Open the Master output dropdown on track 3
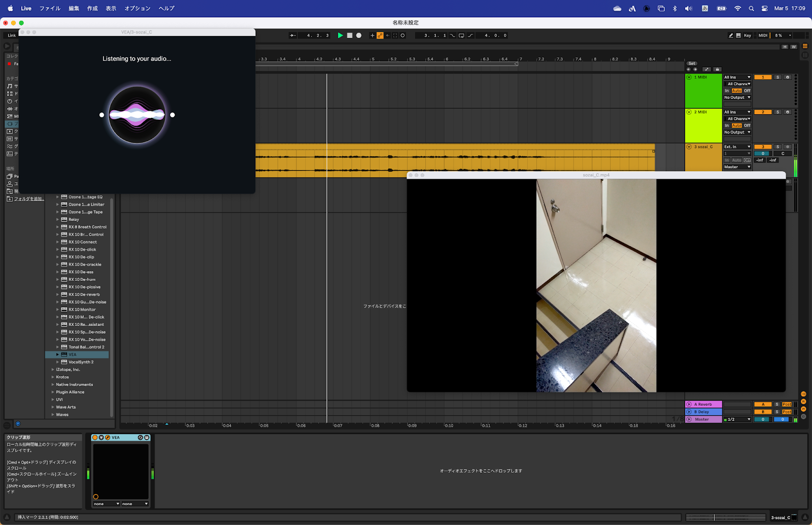This screenshot has height=525, width=812. point(737,167)
